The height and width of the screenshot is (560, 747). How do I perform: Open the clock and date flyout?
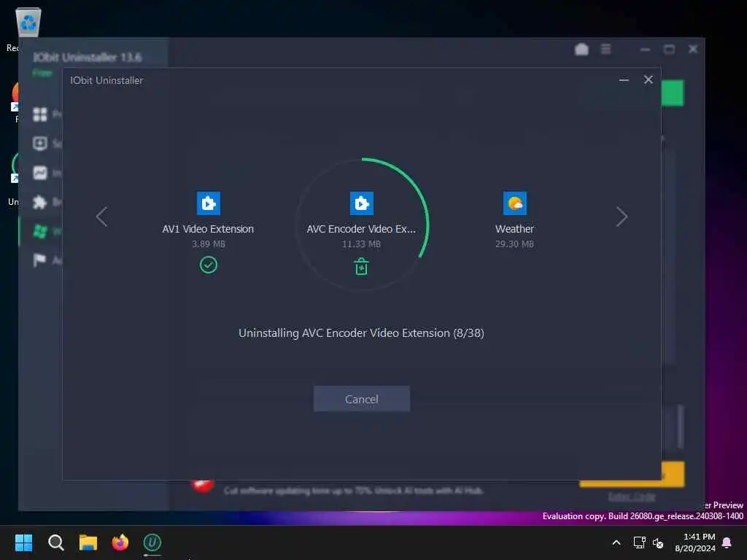695,542
